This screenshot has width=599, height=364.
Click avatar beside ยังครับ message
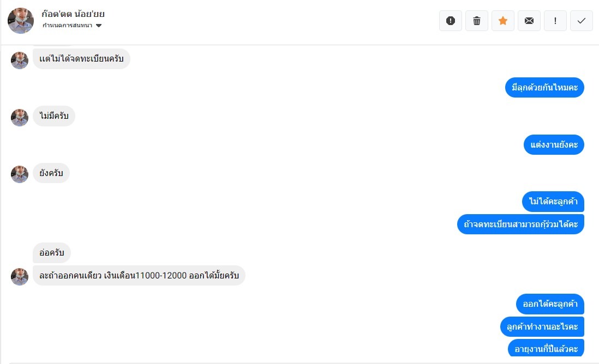(20, 174)
